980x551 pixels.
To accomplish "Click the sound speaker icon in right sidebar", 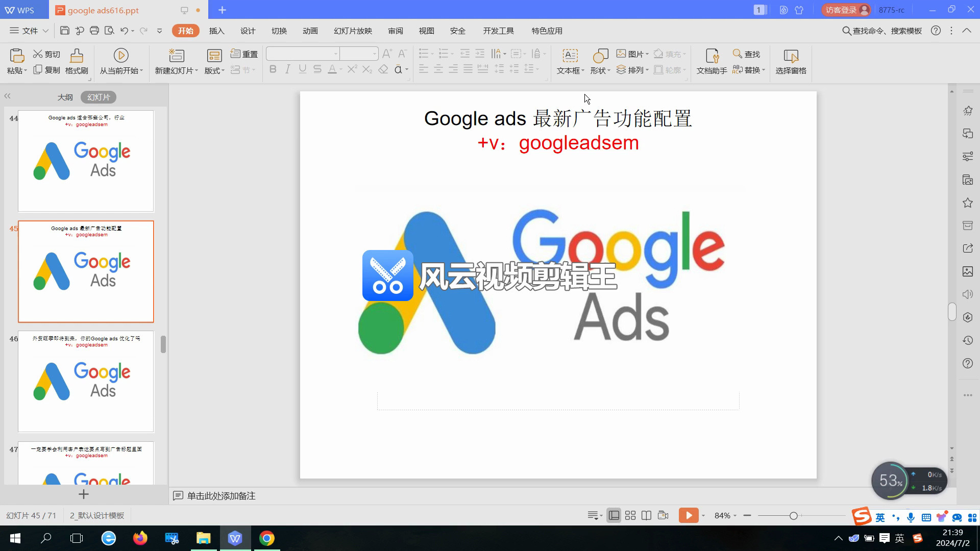I will (x=968, y=294).
